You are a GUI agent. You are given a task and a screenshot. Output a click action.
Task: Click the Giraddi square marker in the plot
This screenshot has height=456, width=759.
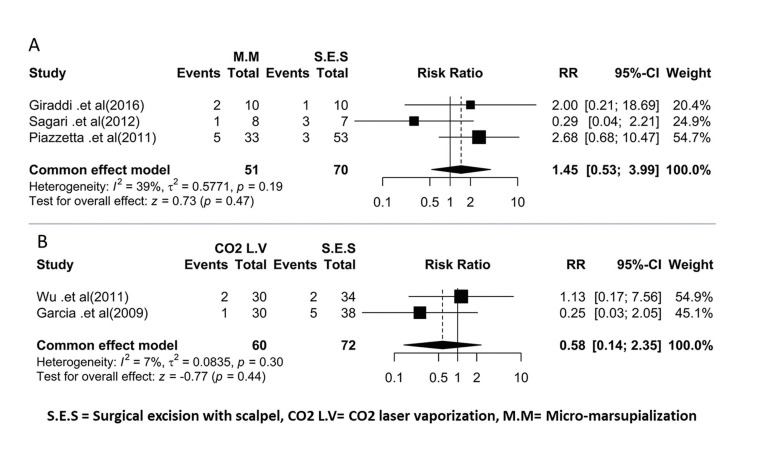pos(470,104)
